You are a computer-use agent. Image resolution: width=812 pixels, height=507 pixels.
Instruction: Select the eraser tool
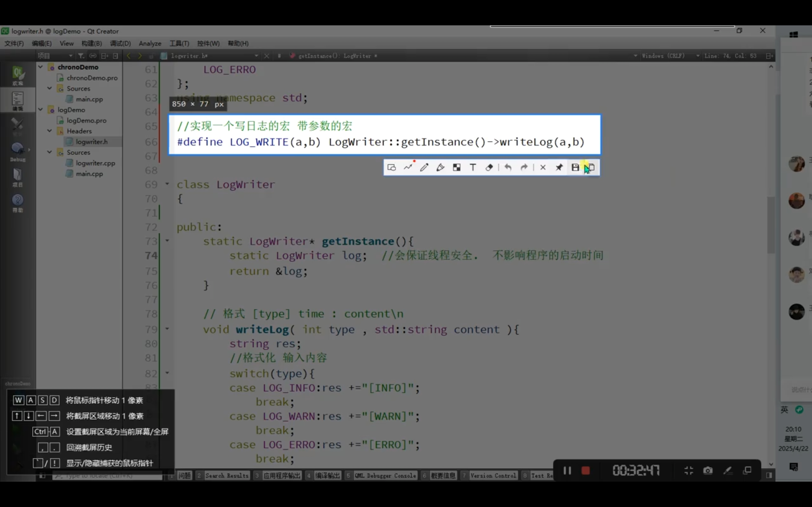click(x=489, y=167)
